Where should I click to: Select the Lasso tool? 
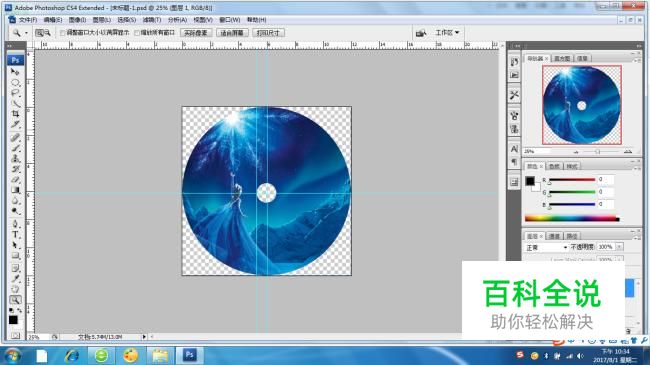[x=15, y=92]
